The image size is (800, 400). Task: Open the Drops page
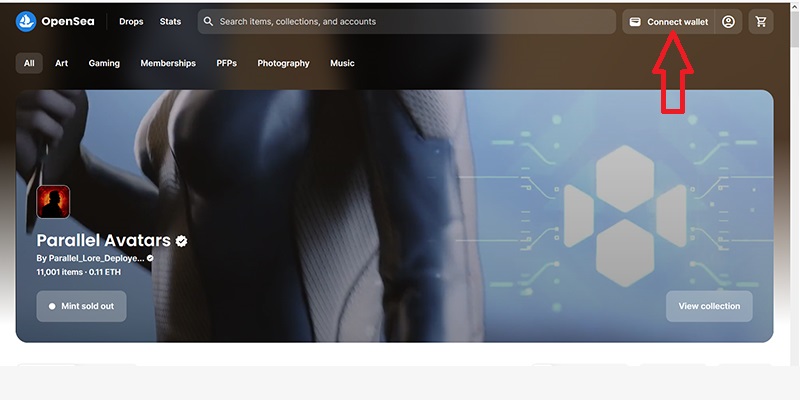tap(131, 21)
